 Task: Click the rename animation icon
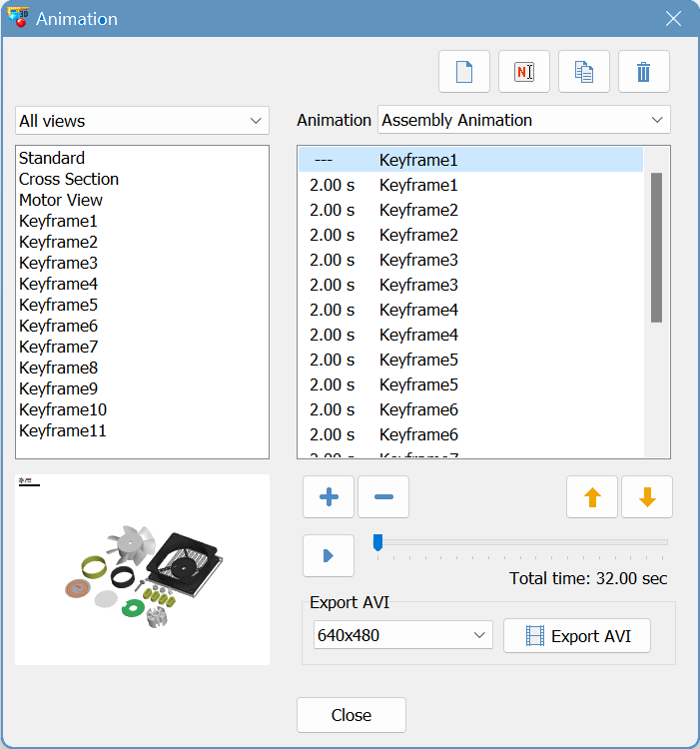(524, 72)
